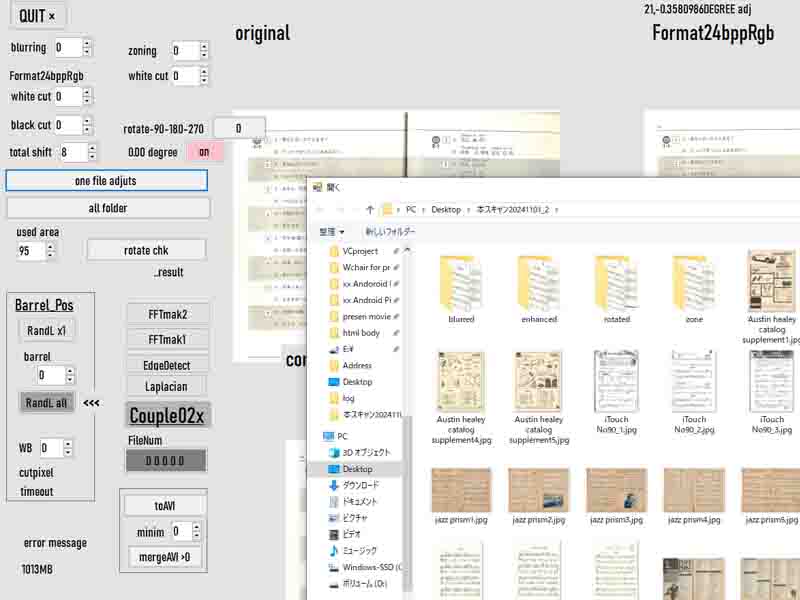Screen dimensions: 800x600
Task: Open the enhanced folder
Action: (539, 283)
